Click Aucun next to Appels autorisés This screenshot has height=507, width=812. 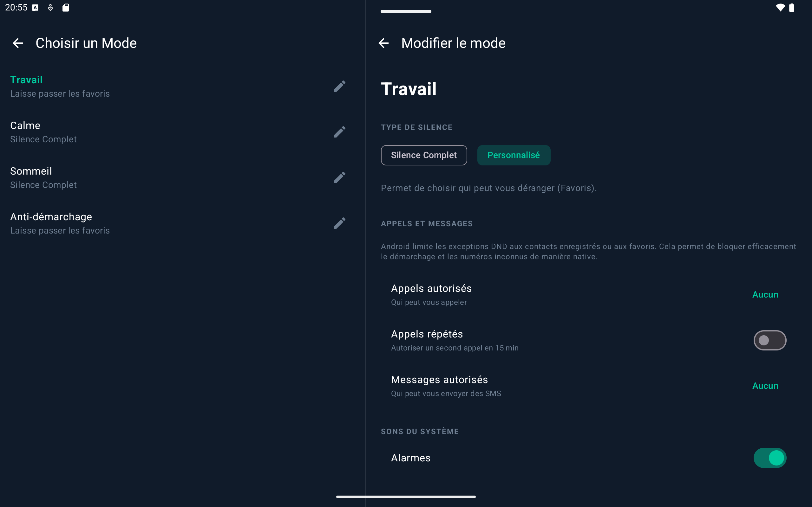point(765,294)
